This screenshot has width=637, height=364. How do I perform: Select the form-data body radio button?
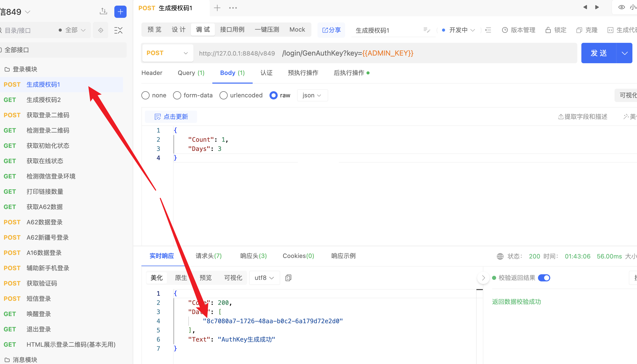(x=177, y=95)
